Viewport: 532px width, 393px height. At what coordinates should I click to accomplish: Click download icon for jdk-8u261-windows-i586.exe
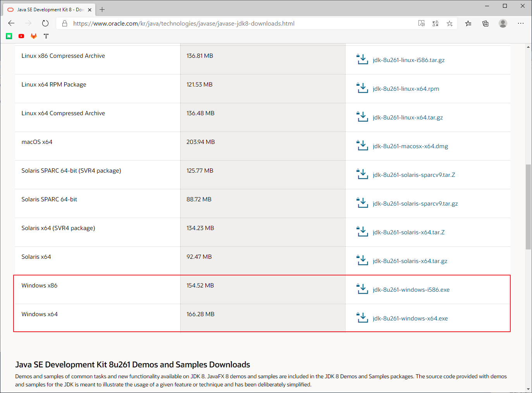(x=362, y=289)
